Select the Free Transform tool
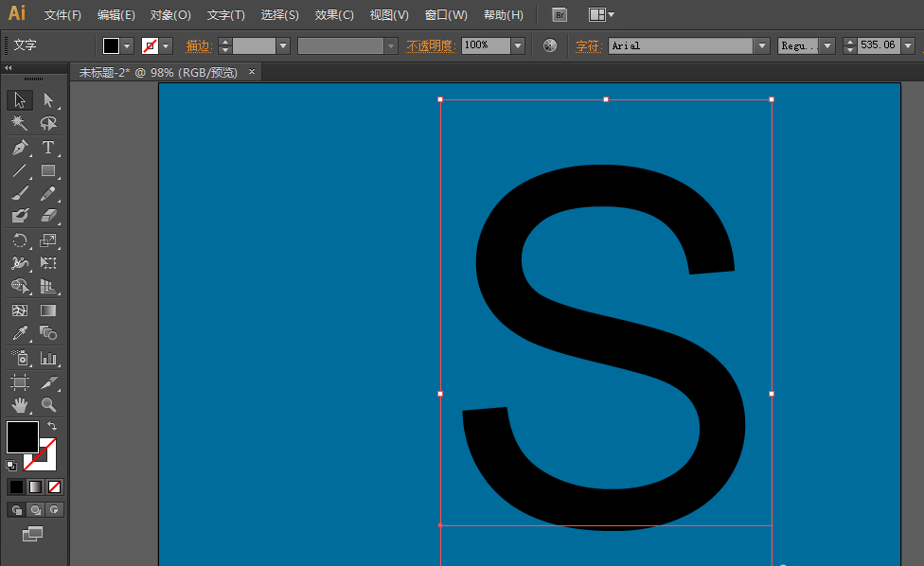 48,263
